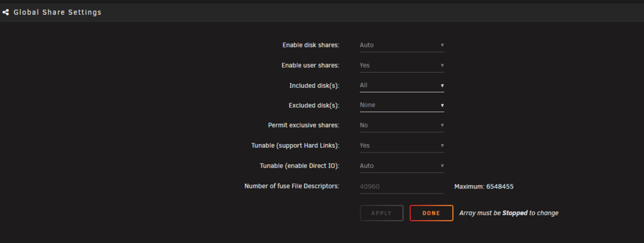644x243 pixels.
Task: Expand the Excluded disk(s) selector
Action: point(402,105)
